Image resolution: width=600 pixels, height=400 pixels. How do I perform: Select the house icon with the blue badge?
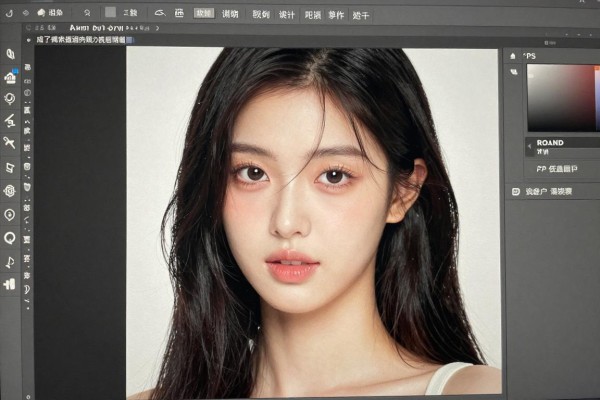click(10, 77)
